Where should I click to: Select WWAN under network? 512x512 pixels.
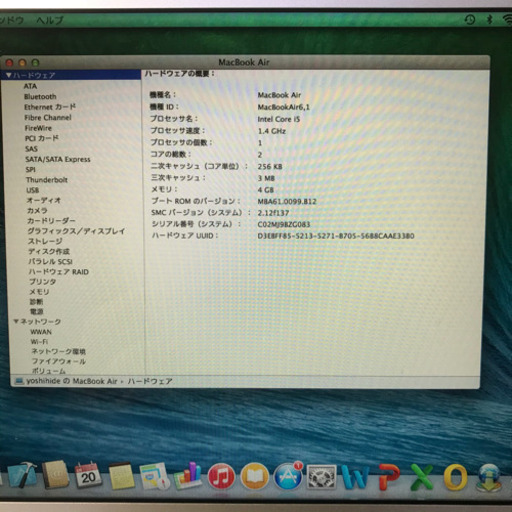click(x=41, y=332)
